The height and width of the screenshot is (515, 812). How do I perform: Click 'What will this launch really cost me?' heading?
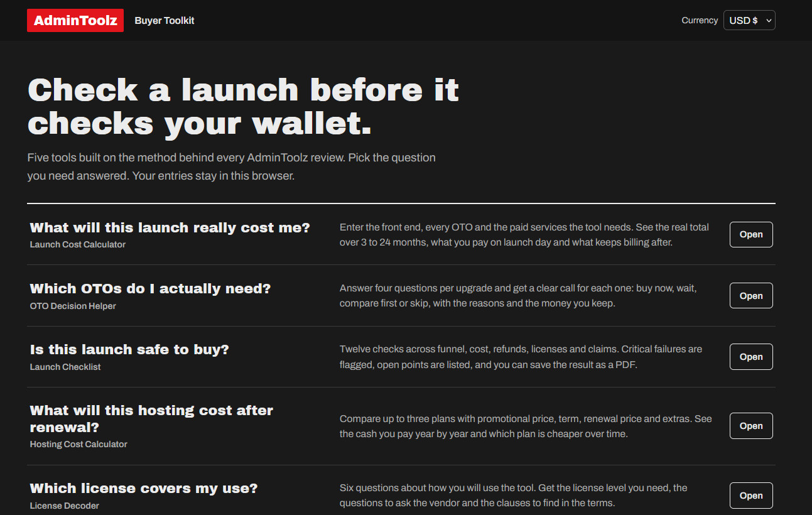(170, 227)
